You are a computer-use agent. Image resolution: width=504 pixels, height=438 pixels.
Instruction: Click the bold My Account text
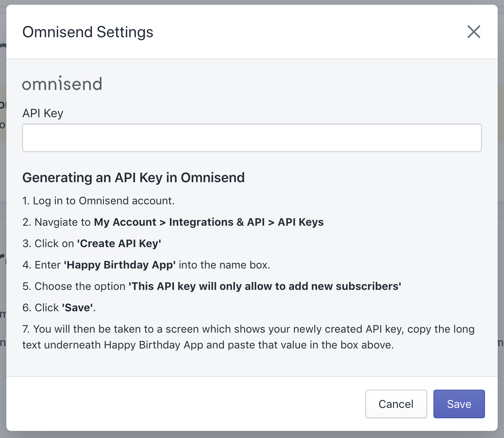125,222
